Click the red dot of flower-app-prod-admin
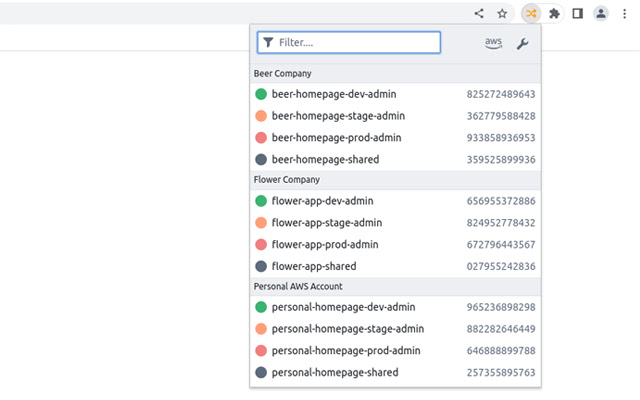This screenshot has width=640, height=400. 261,244
